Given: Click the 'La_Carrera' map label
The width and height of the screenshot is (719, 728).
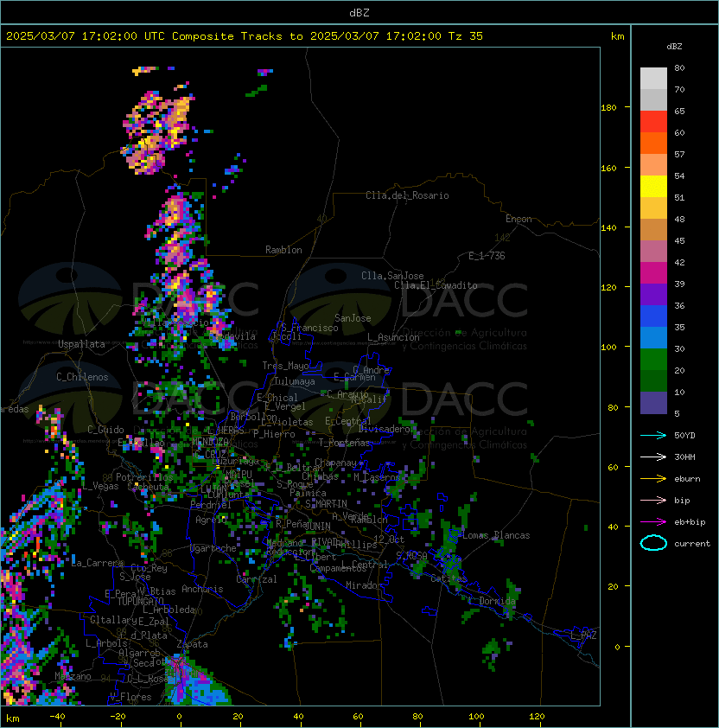Looking at the screenshot, I should [98, 563].
